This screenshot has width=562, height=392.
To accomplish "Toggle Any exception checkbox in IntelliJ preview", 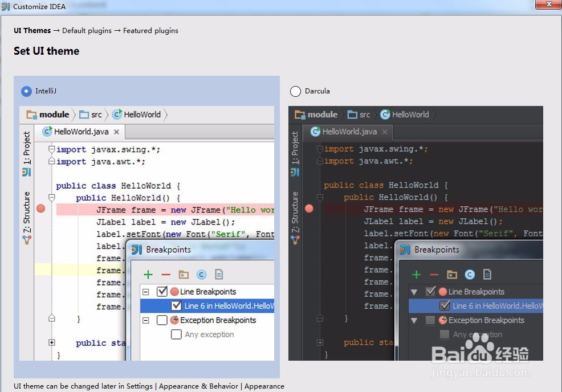I will tap(176, 334).
